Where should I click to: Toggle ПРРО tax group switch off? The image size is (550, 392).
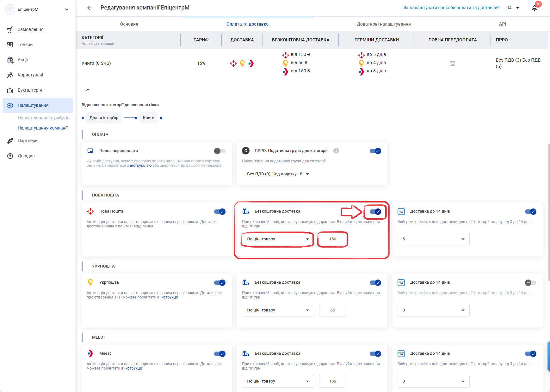375,151
